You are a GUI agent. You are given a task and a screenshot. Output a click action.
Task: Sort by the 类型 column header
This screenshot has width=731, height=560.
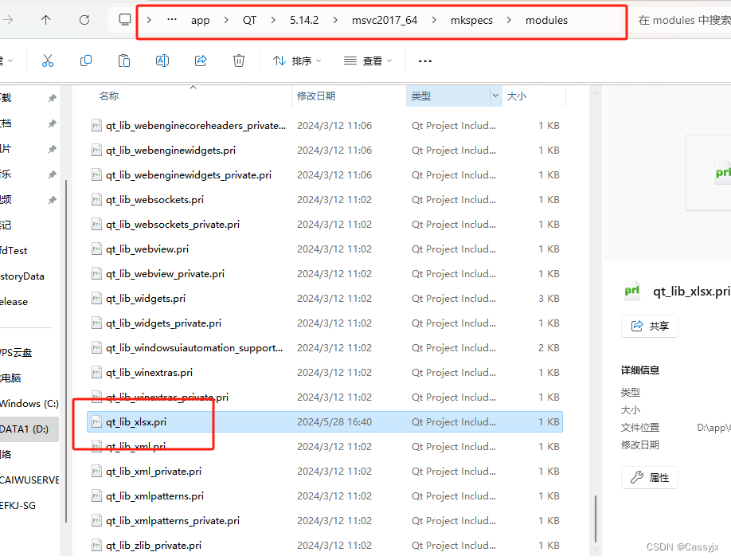[421, 96]
